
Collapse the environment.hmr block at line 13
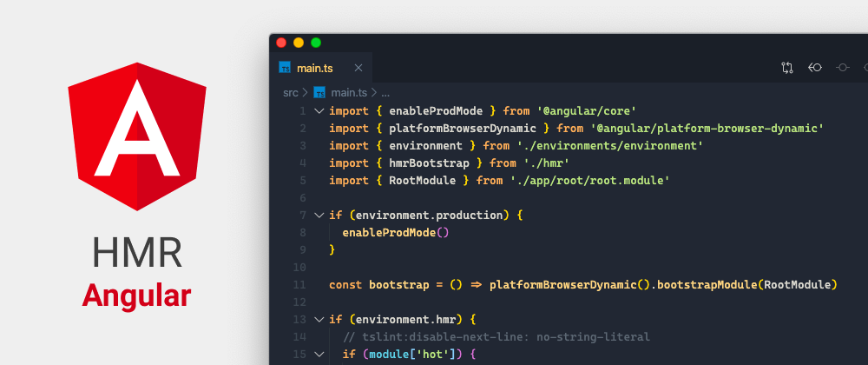[x=319, y=319]
